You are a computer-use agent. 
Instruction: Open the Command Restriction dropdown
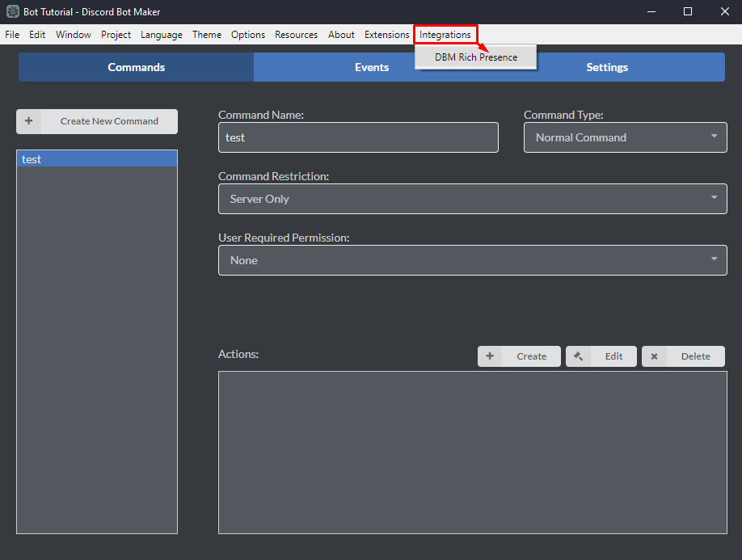(x=472, y=199)
